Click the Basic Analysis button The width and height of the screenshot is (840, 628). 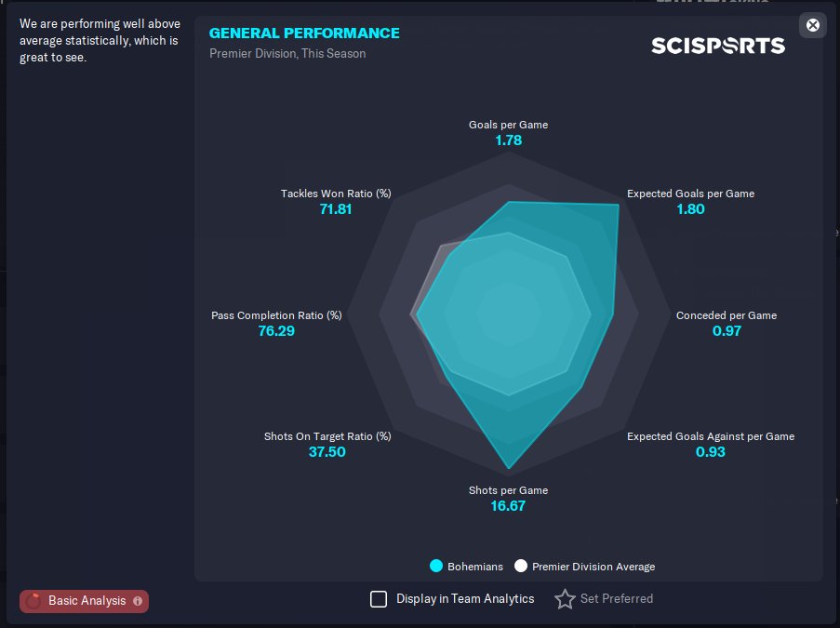click(84, 601)
